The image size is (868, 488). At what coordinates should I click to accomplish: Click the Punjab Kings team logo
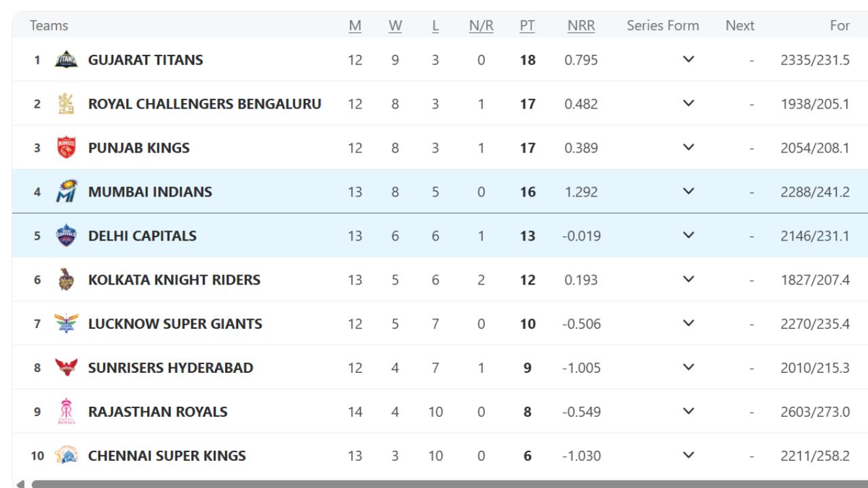tap(66, 148)
